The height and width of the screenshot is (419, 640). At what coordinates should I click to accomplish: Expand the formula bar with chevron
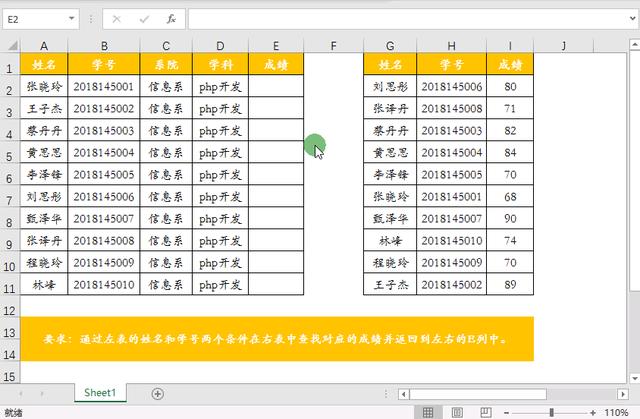pyautogui.click(x=632, y=18)
